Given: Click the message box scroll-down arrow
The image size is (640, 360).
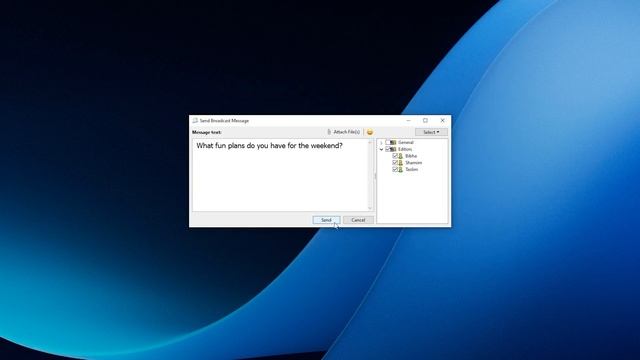Looking at the screenshot, I should pos(370,209).
